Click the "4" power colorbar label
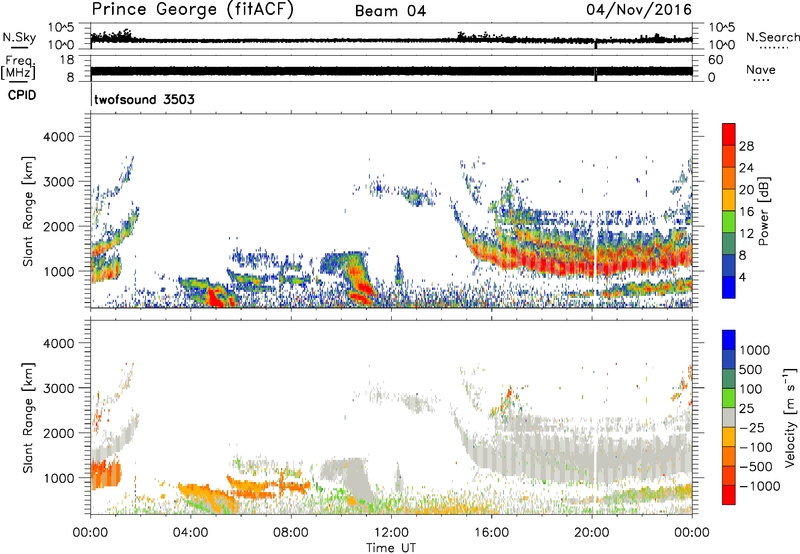The height and width of the screenshot is (554, 800). tap(742, 277)
